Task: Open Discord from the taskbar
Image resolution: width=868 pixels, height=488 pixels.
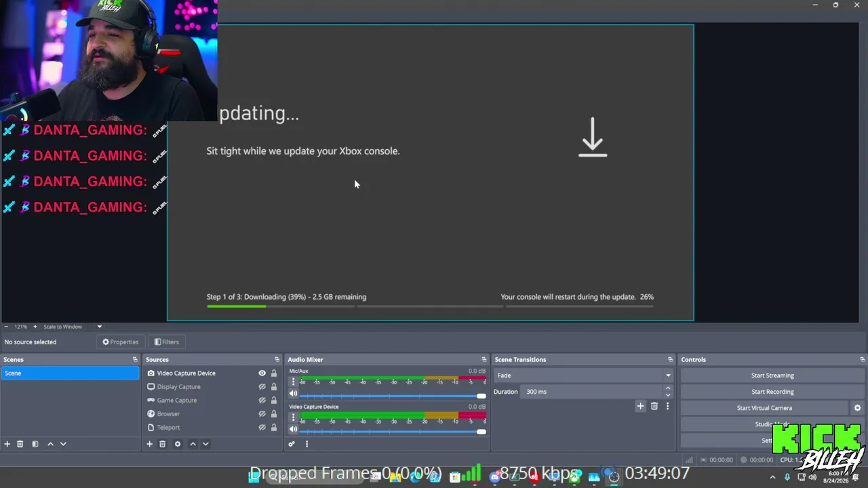Action: coord(496,476)
